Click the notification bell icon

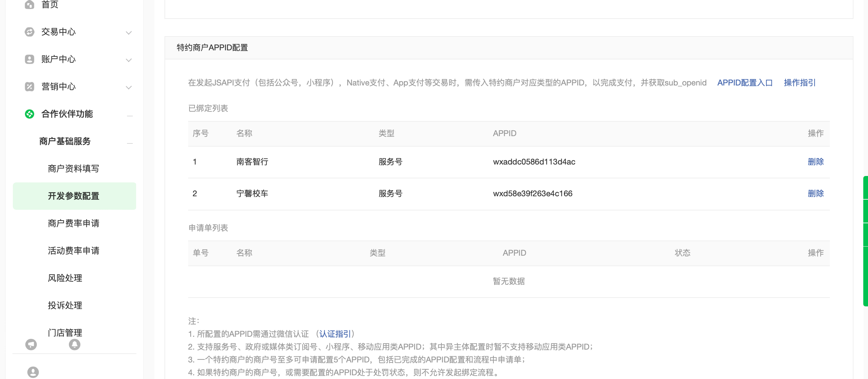coord(75,345)
